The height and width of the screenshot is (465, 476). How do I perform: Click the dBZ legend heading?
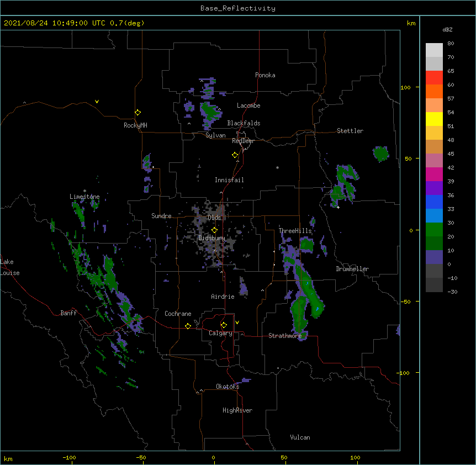point(447,30)
